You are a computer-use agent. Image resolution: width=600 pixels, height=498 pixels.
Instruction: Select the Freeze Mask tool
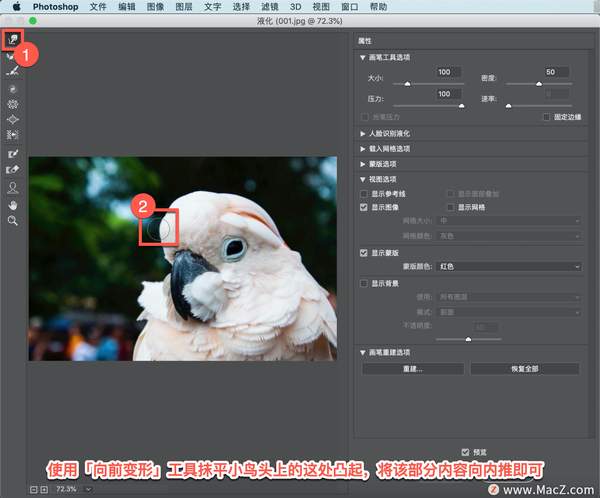coord(12,154)
